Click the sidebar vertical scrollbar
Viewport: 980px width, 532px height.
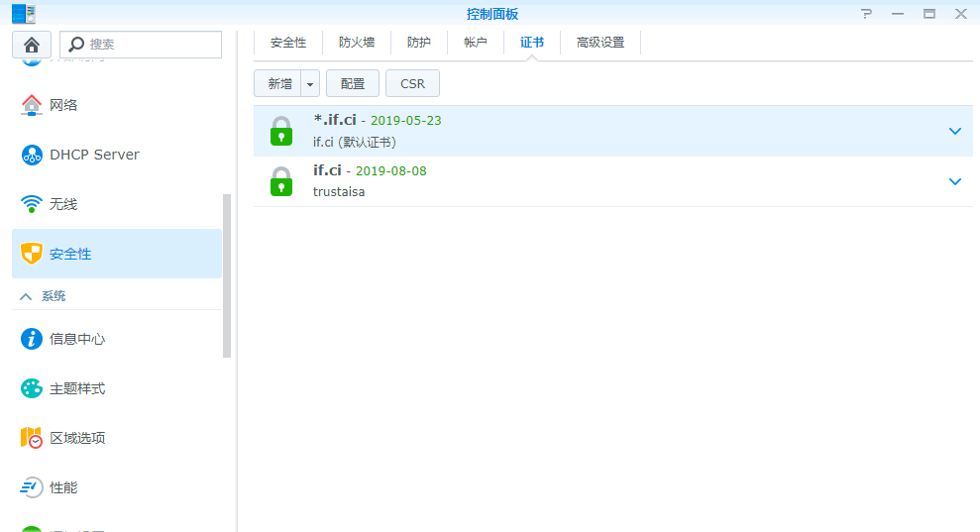click(227, 275)
